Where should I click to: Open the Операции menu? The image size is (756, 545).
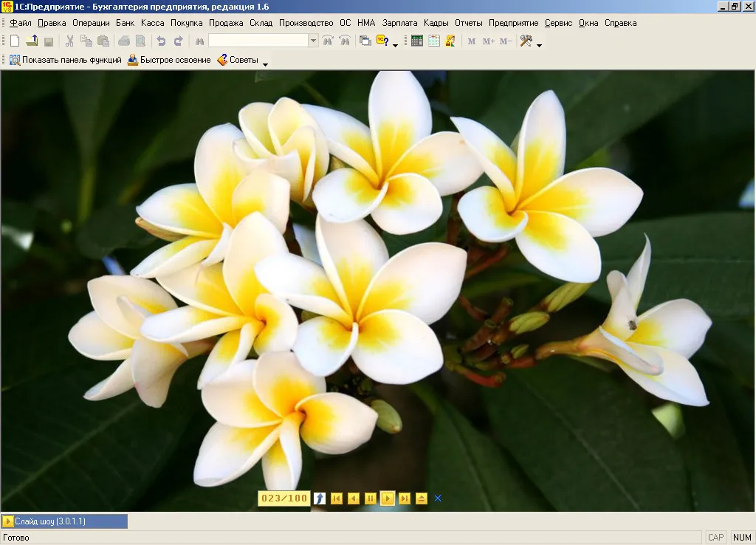[91, 23]
